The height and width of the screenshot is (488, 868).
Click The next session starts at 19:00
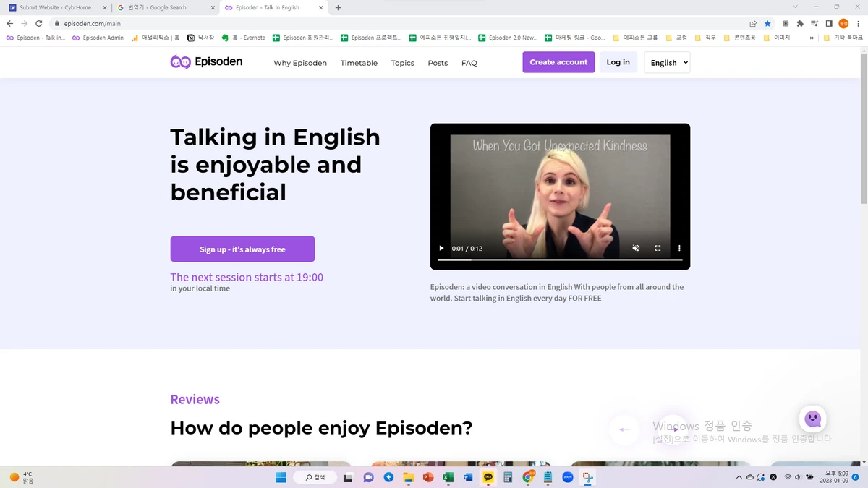point(247,277)
